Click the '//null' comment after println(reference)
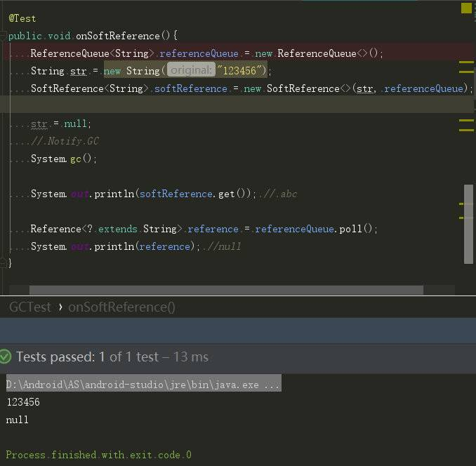476x466 pixels. click(x=223, y=246)
